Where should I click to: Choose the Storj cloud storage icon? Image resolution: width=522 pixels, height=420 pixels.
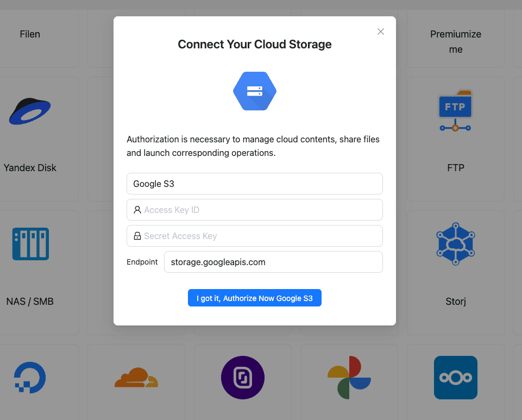point(455,243)
